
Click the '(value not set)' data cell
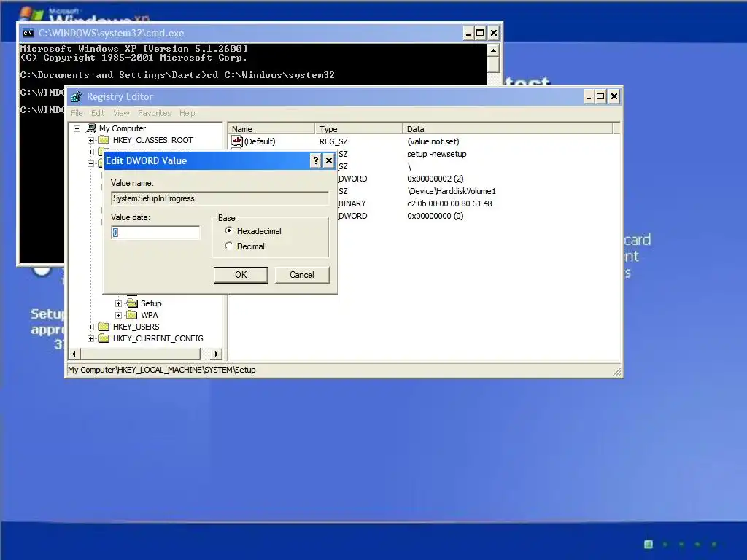click(x=433, y=141)
